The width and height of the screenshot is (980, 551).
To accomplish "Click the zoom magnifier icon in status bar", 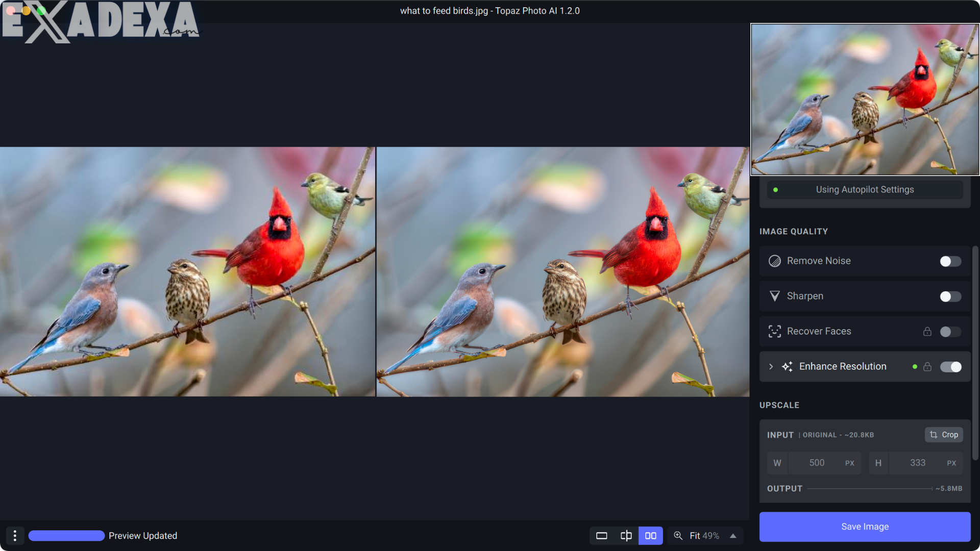I will [678, 536].
